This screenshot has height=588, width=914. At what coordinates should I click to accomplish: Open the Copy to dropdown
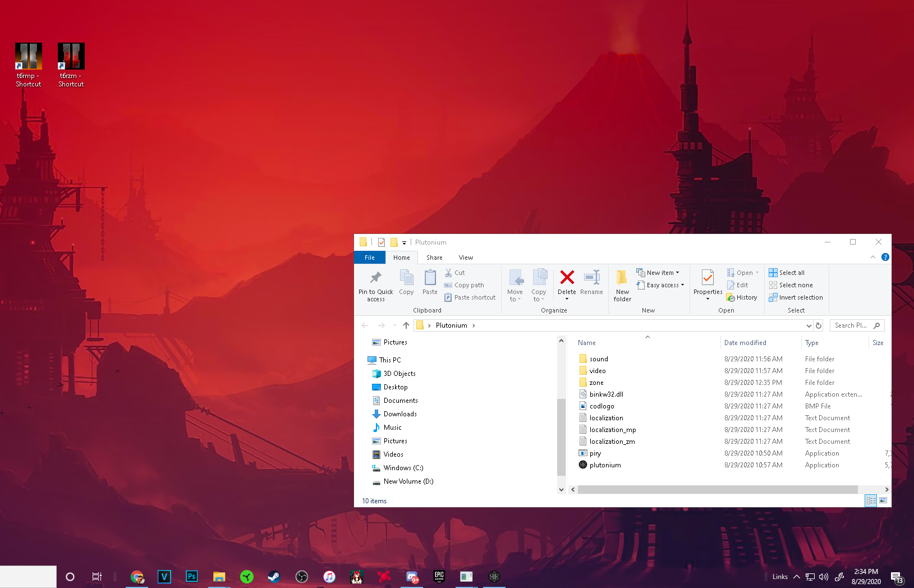539,286
